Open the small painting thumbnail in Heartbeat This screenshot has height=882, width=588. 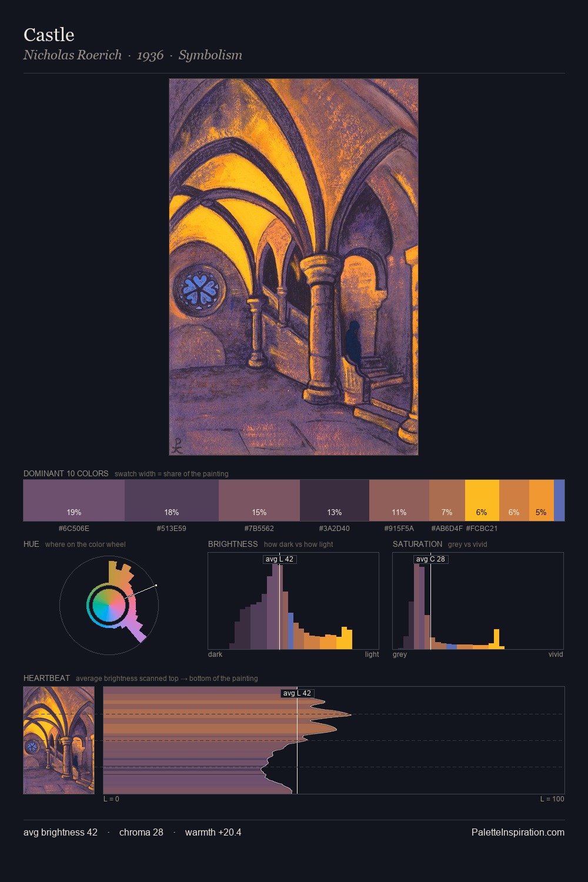tap(59, 740)
